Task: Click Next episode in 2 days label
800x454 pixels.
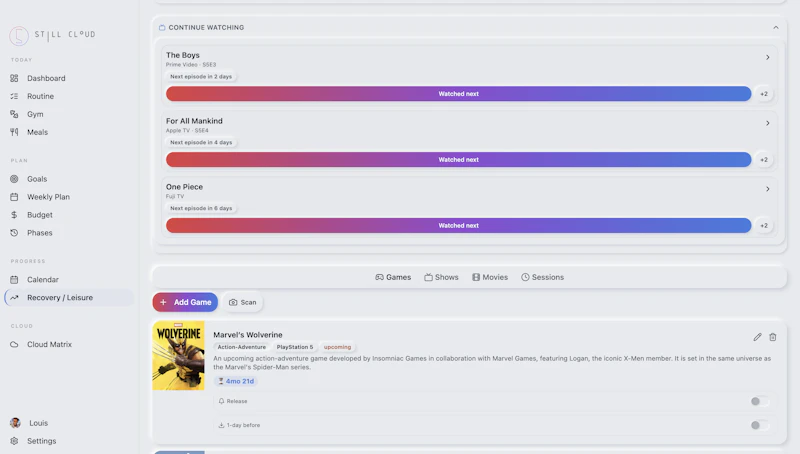Action: coord(201,77)
